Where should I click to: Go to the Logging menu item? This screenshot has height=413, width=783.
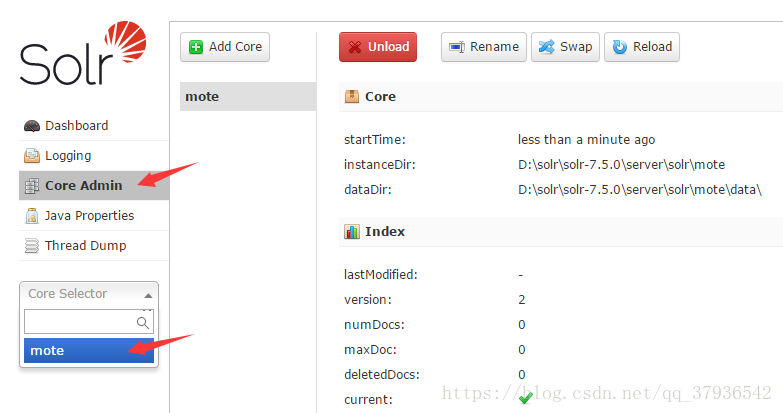pyautogui.click(x=68, y=156)
